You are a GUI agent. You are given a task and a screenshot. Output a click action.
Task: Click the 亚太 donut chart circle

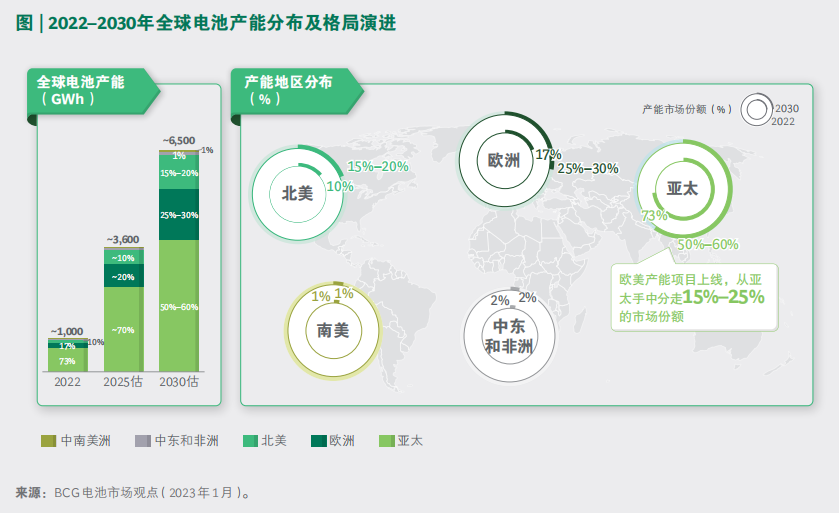click(683, 188)
